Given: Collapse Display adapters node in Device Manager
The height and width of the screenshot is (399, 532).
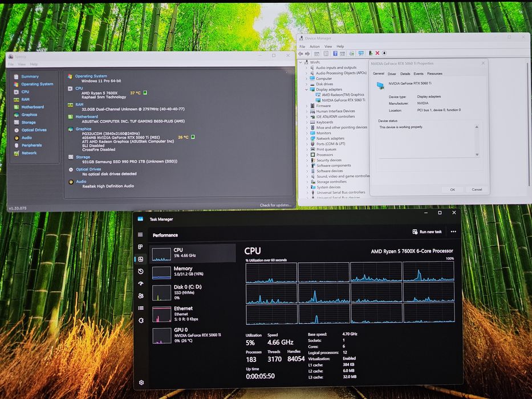Looking at the screenshot, I should click(x=307, y=89).
